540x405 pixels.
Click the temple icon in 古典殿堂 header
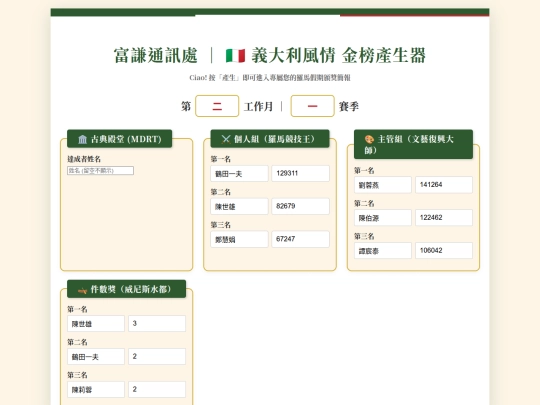pyautogui.click(x=83, y=139)
